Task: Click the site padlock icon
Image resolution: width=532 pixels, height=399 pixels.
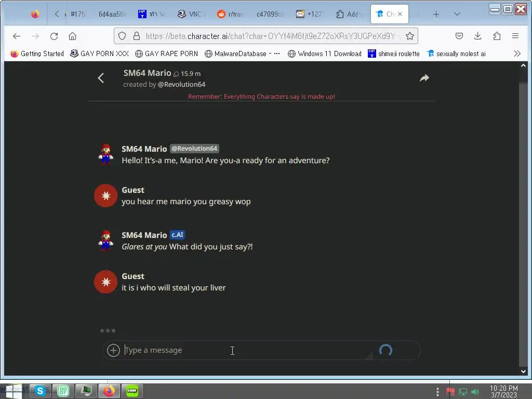Action: [x=137, y=36]
